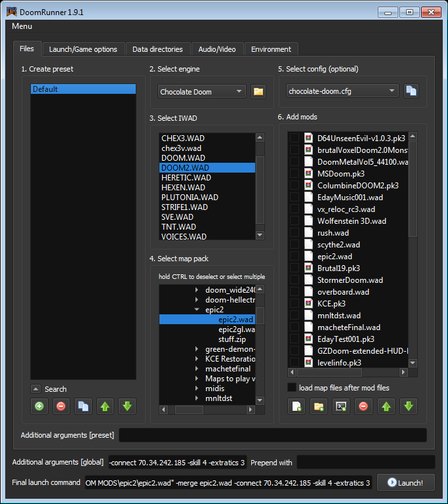Remove selected mod with red minus
Viewport: 448px width, 504px height.
tap(363, 406)
